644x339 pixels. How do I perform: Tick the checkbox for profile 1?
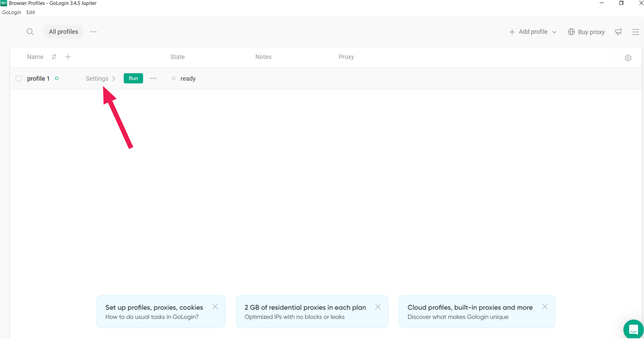[x=18, y=78]
